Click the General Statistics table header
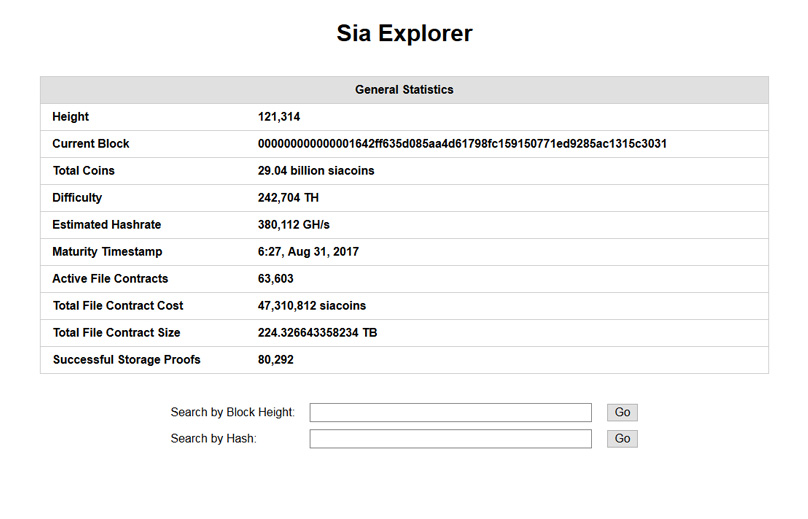Screen dimensions: 808x519 (x=405, y=90)
